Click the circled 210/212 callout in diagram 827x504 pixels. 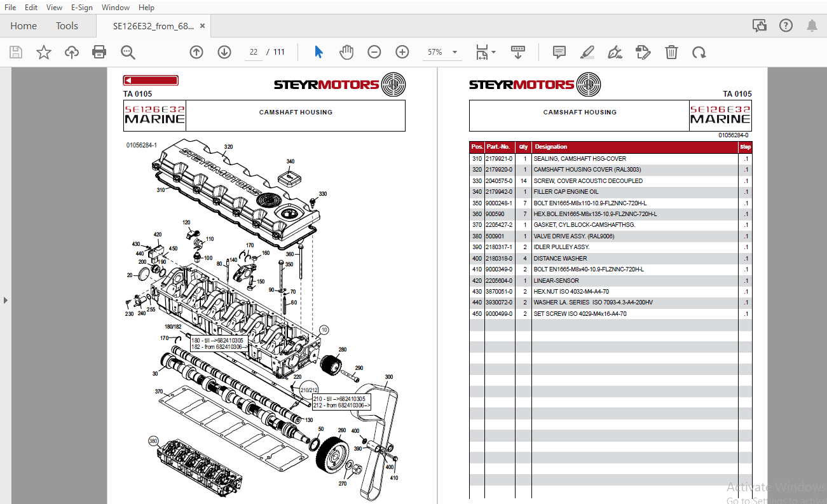click(309, 390)
